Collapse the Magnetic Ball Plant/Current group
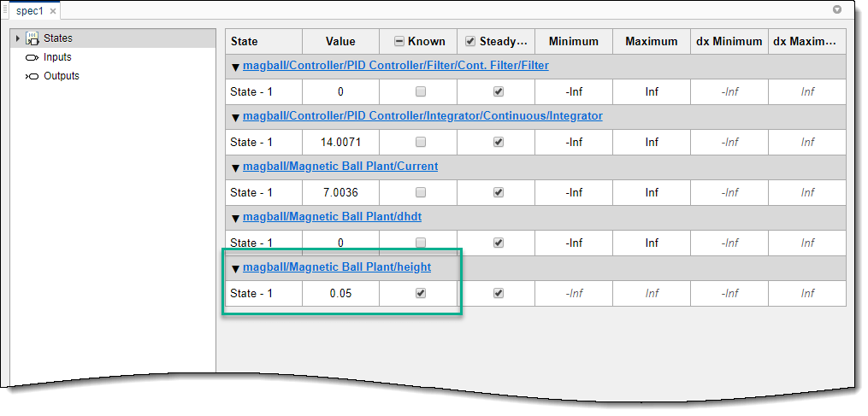The height and width of the screenshot is (416, 868). pos(236,167)
